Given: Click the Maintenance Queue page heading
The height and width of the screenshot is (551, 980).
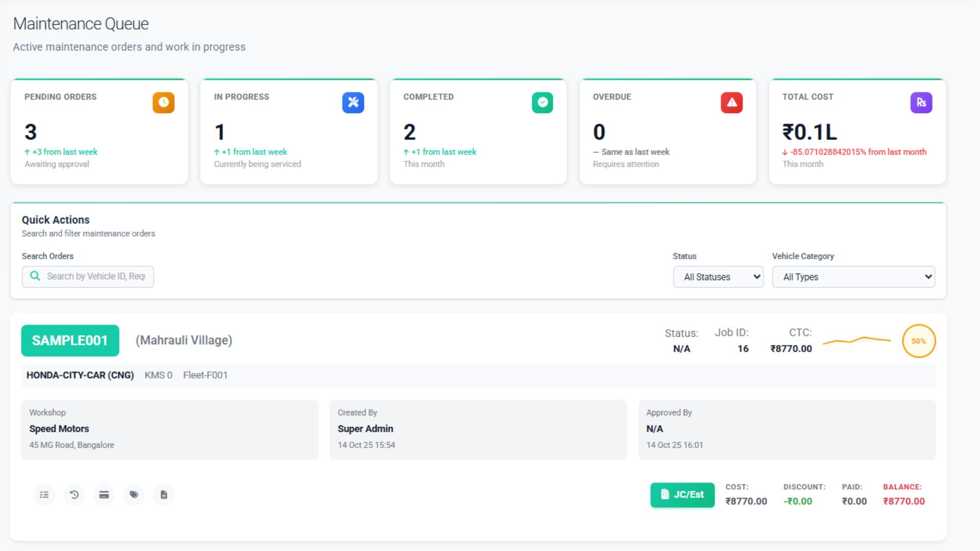Looking at the screenshot, I should (x=81, y=23).
